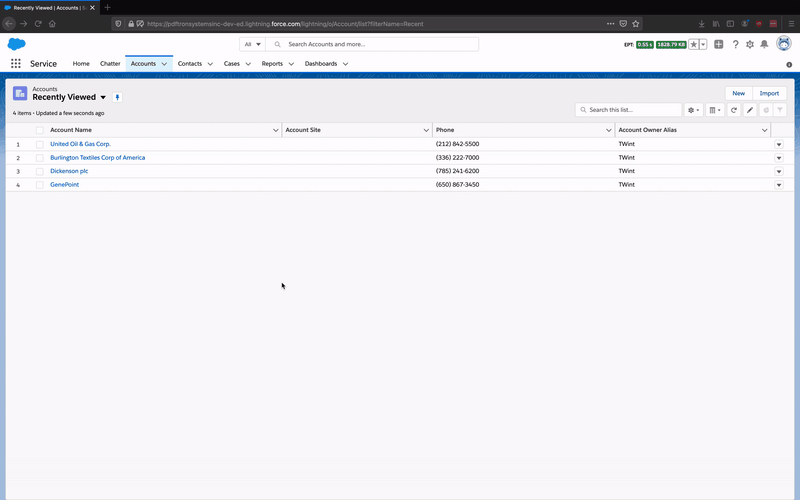
Task: Switch to the Dashboards tab
Action: click(321, 64)
